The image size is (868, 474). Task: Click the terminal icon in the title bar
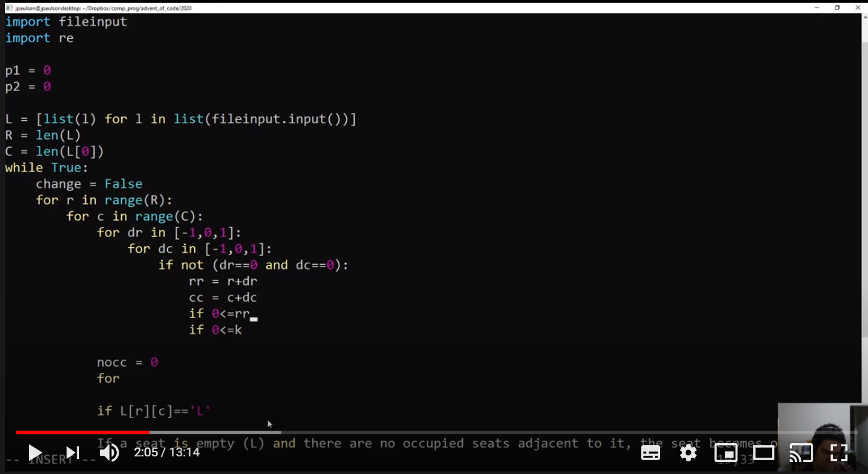[x=9, y=8]
